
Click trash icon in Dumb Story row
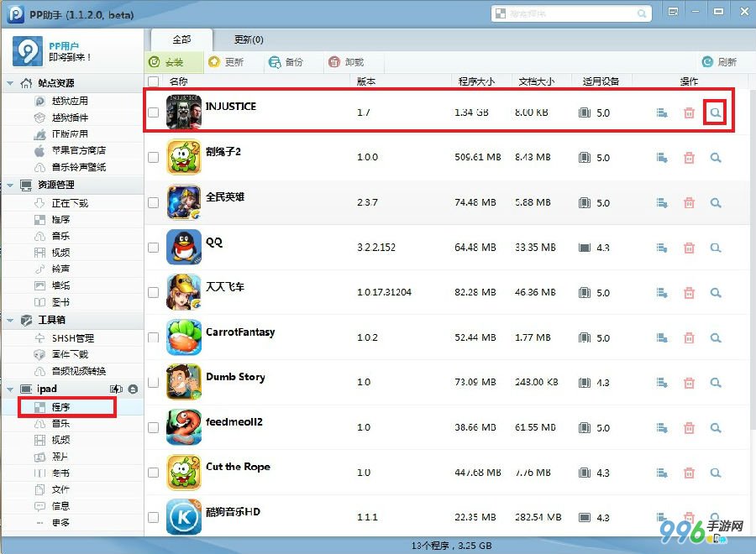point(689,383)
